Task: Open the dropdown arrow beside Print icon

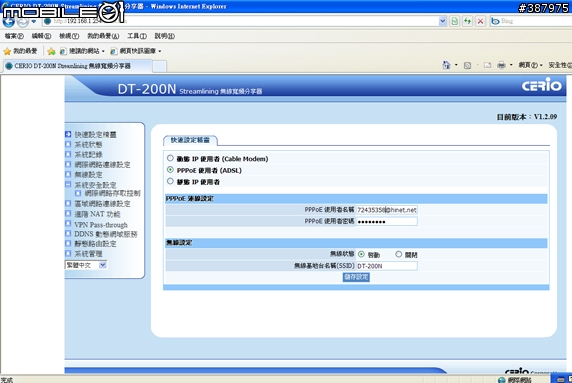Action: pyautogui.click(x=511, y=65)
